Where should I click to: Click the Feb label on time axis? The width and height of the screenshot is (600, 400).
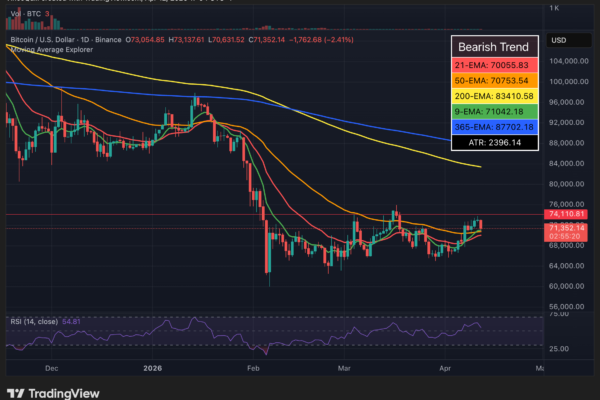[253, 367]
